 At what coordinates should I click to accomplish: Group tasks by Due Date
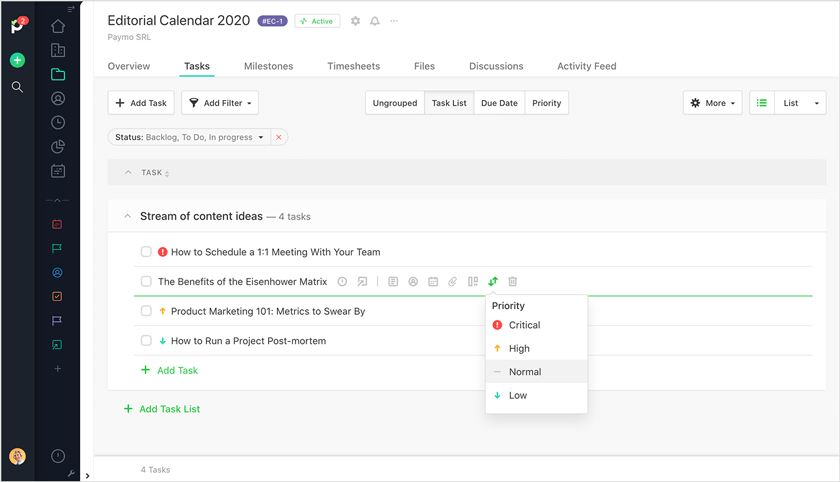coord(499,103)
